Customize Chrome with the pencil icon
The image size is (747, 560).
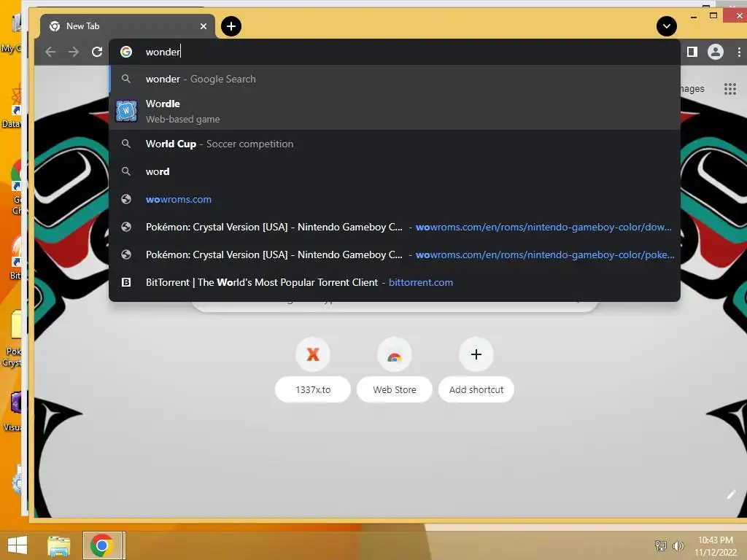pyautogui.click(x=731, y=494)
